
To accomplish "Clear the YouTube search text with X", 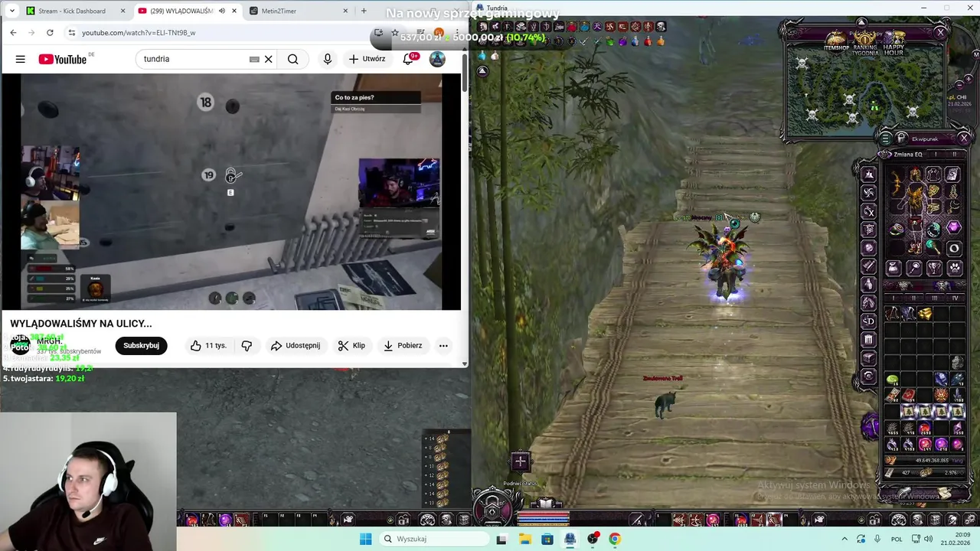I will [268, 59].
